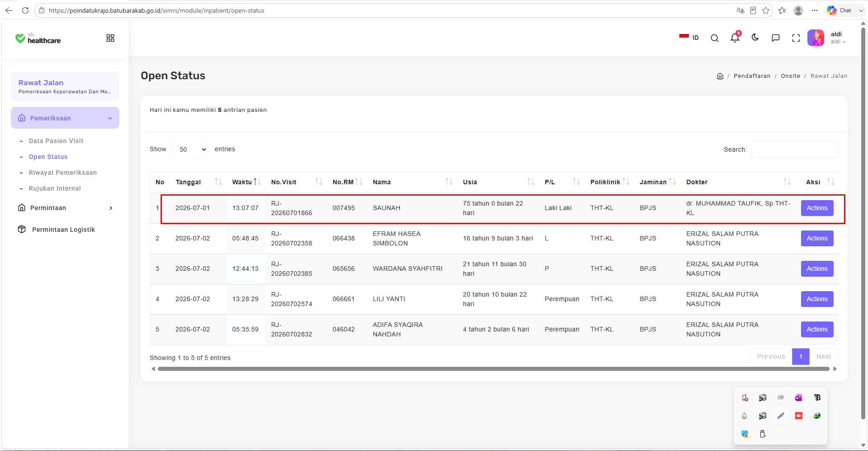Click the Pendaftaran breadcrumb link
Image resolution: width=868 pixels, height=451 pixels.
[x=752, y=76]
